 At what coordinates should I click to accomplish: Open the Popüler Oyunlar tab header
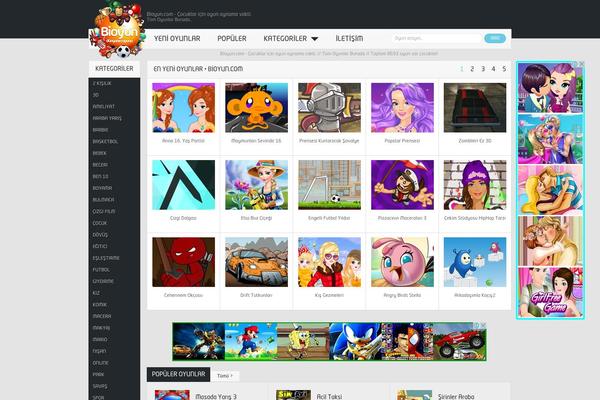pyautogui.click(x=178, y=374)
